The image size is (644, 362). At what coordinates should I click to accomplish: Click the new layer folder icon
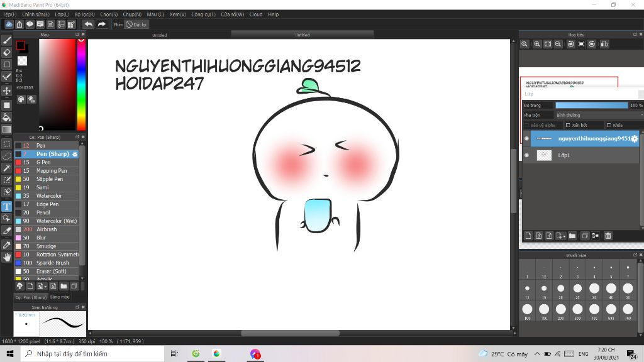(572, 236)
